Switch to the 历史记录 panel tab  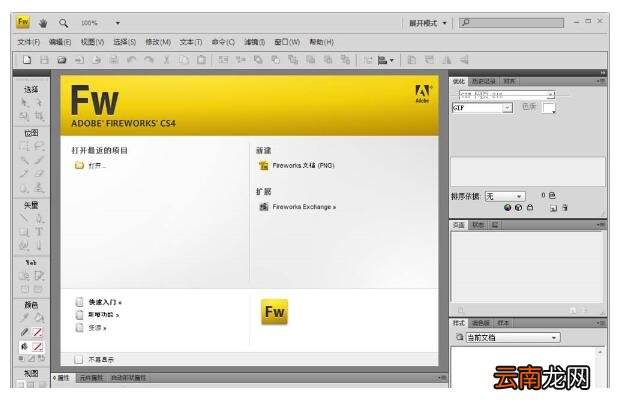tap(483, 81)
